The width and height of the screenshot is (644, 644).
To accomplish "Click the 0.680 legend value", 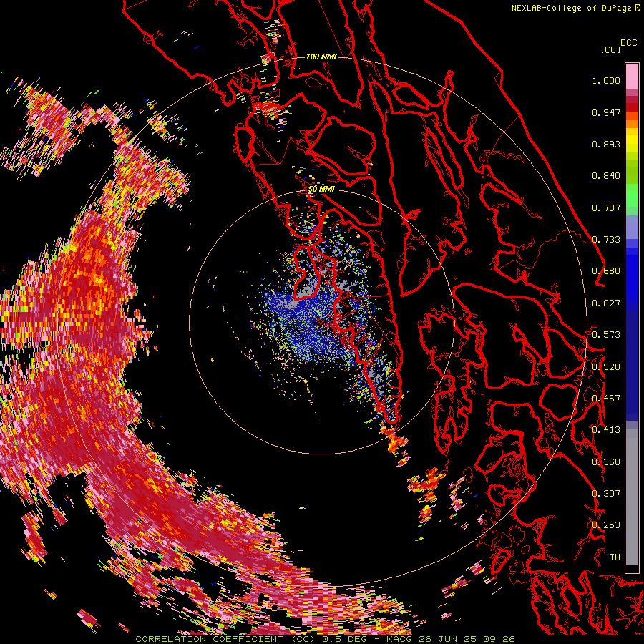I will coord(606,271).
